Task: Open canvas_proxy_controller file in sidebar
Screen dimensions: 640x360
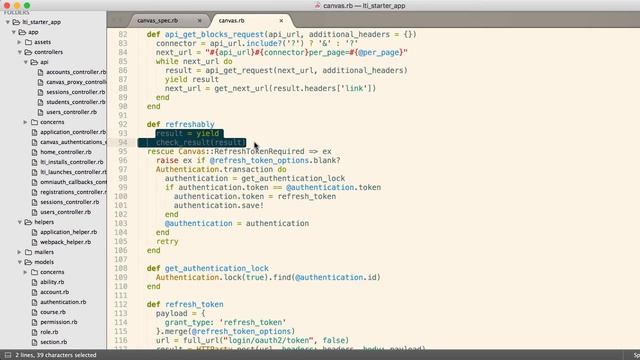Action: point(76,82)
